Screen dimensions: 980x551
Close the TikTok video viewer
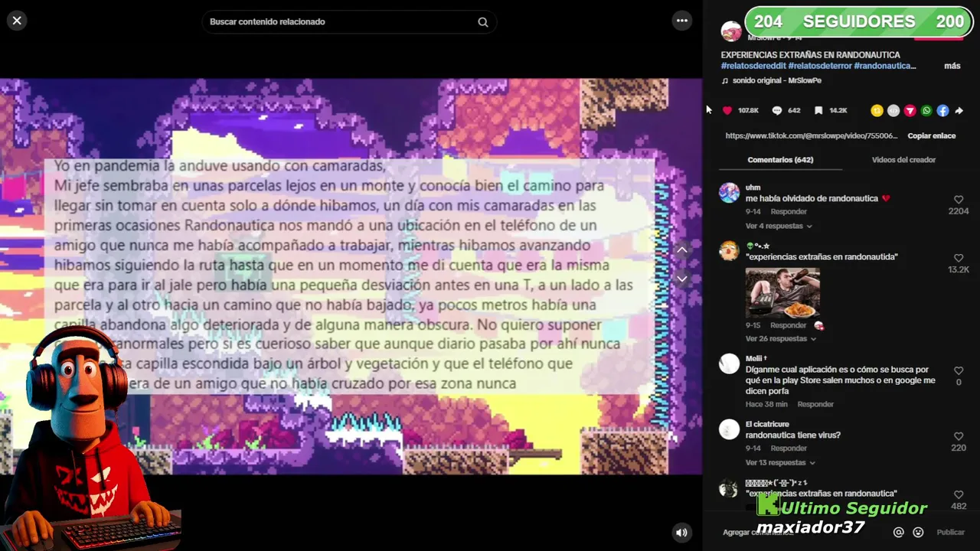(x=17, y=21)
